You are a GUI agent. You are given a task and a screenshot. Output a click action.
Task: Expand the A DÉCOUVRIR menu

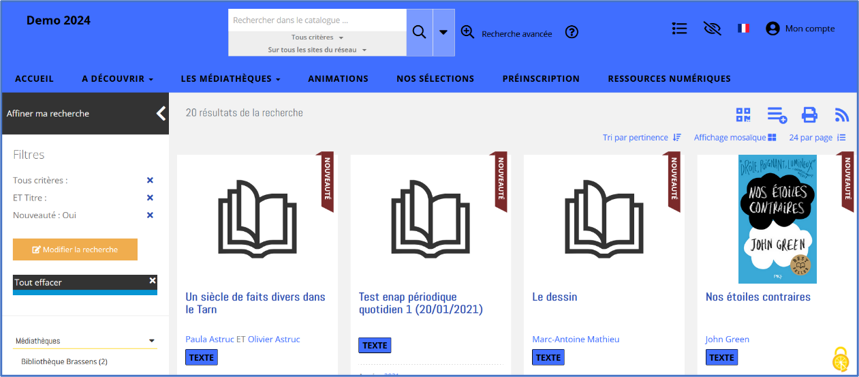coord(117,79)
